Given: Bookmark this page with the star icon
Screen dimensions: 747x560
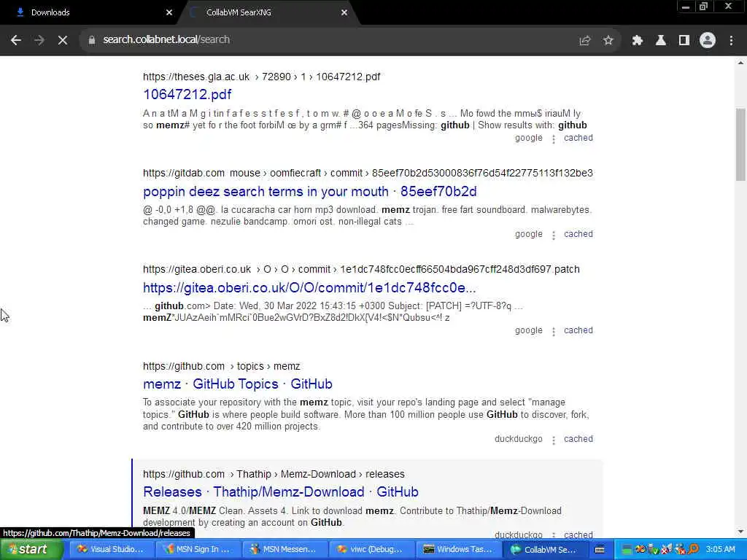Looking at the screenshot, I should pyautogui.click(x=608, y=41).
